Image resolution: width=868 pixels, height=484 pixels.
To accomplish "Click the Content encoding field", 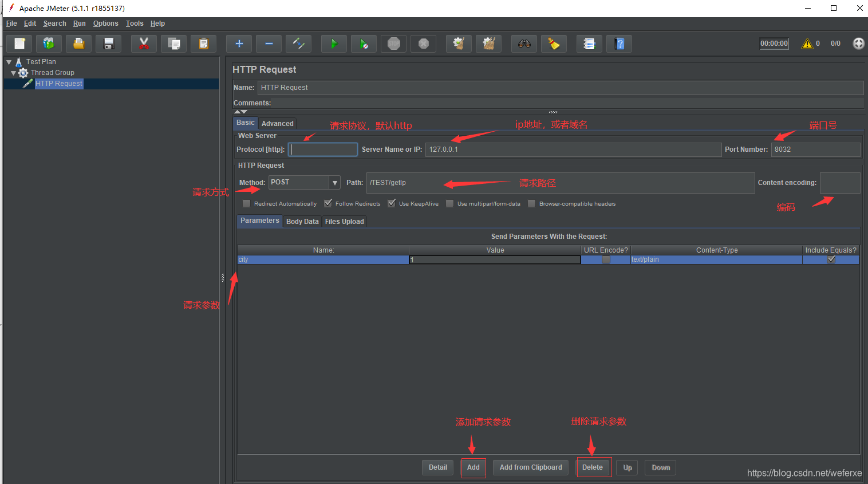I will (x=840, y=183).
